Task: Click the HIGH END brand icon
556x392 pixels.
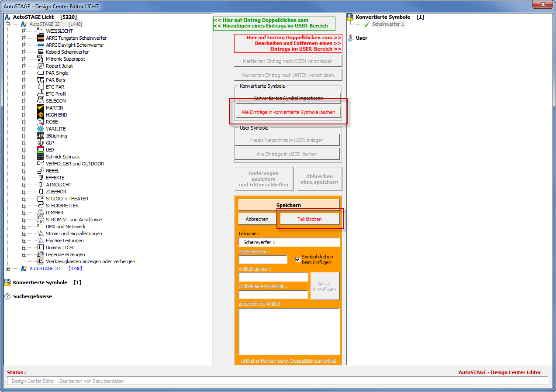Action: click(41, 115)
